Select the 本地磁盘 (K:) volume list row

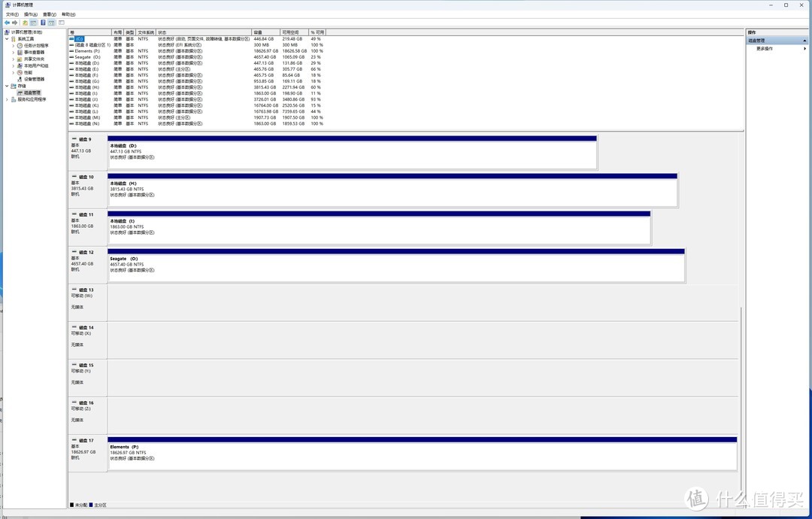[197, 105]
